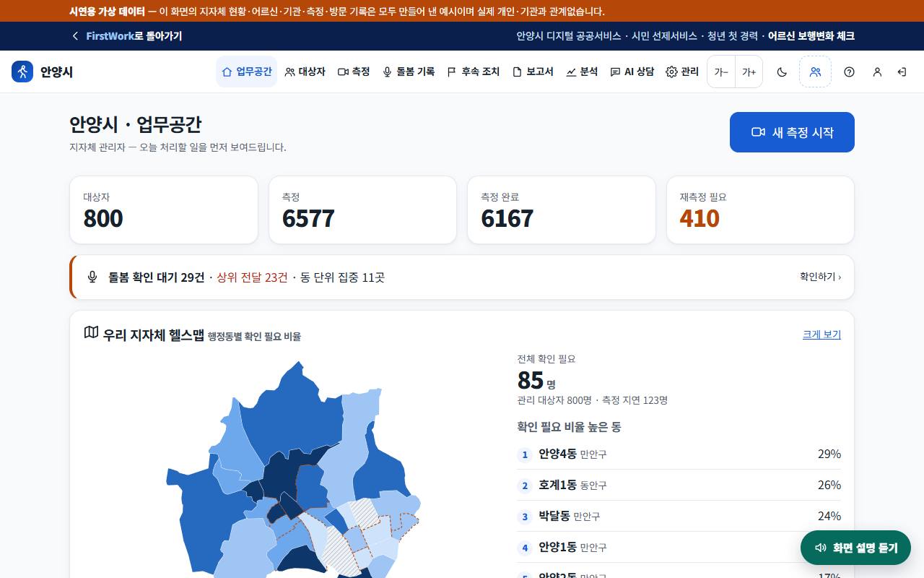Select 박달동 row in ranking list

[679, 517]
